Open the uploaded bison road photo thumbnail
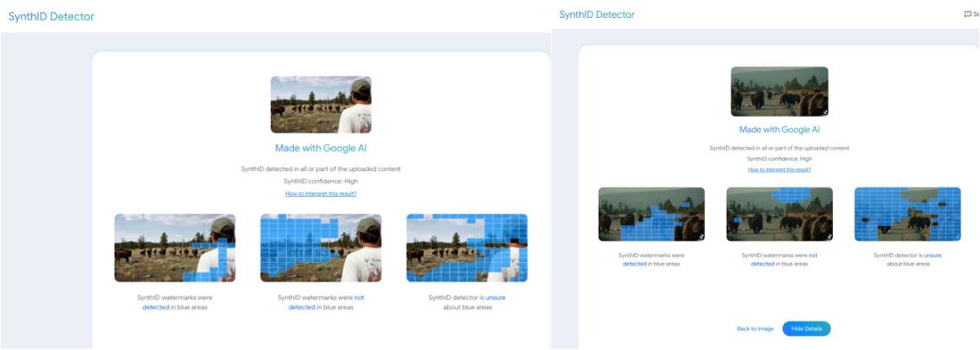The width and height of the screenshot is (980, 350). 780,91
